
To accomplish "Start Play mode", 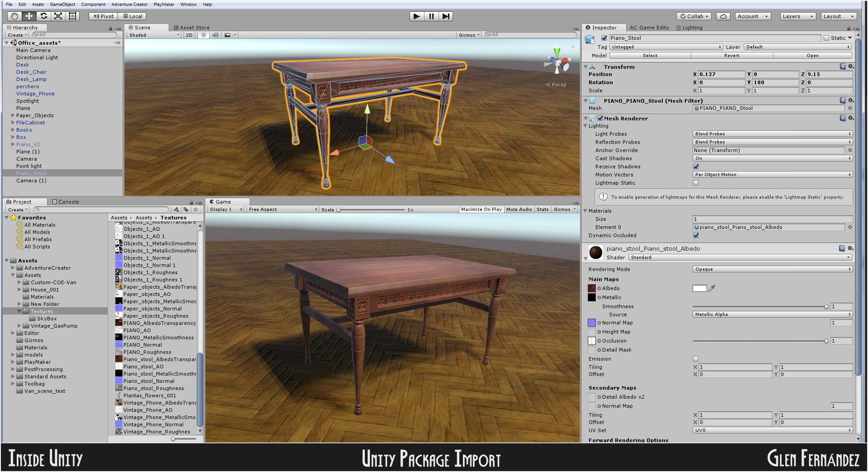I will (416, 16).
